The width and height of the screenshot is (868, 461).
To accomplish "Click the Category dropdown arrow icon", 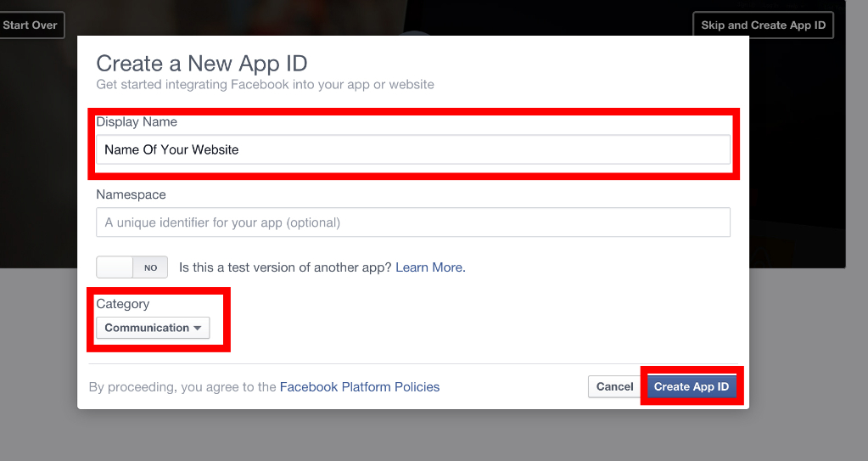I will tap(197, 329).
